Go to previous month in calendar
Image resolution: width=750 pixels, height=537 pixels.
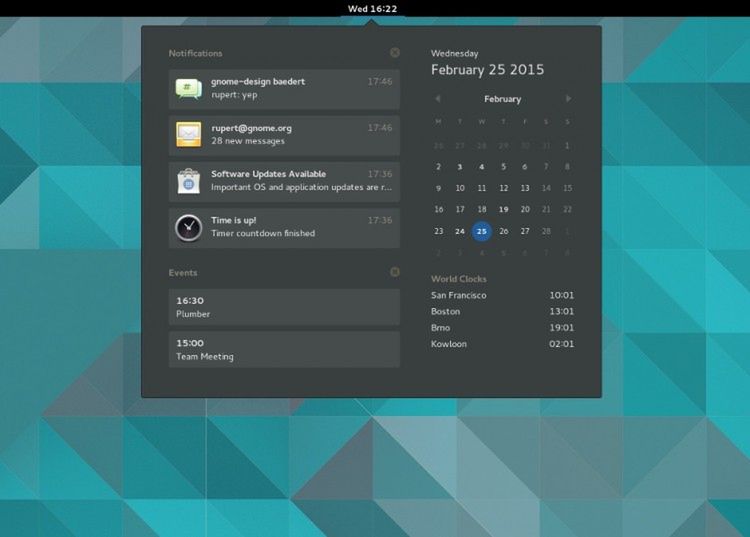coord(438,99)
